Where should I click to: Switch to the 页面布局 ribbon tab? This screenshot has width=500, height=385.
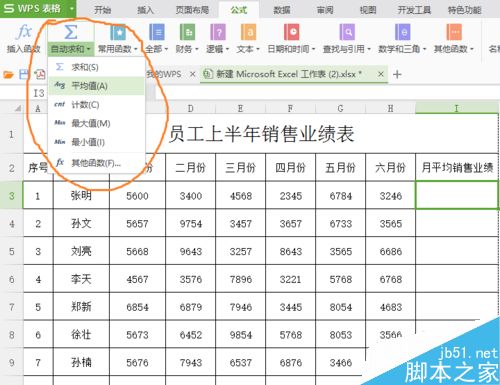click(192, 10)
